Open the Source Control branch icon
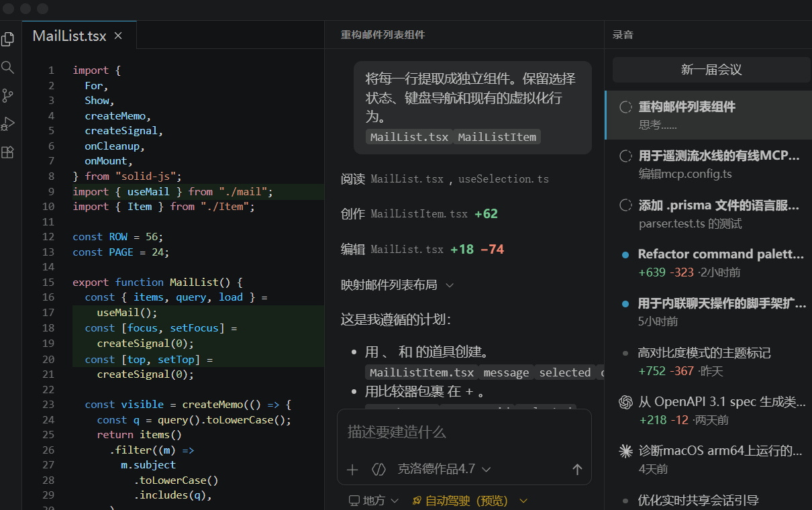812x510 pixels. tap(8, 96)
